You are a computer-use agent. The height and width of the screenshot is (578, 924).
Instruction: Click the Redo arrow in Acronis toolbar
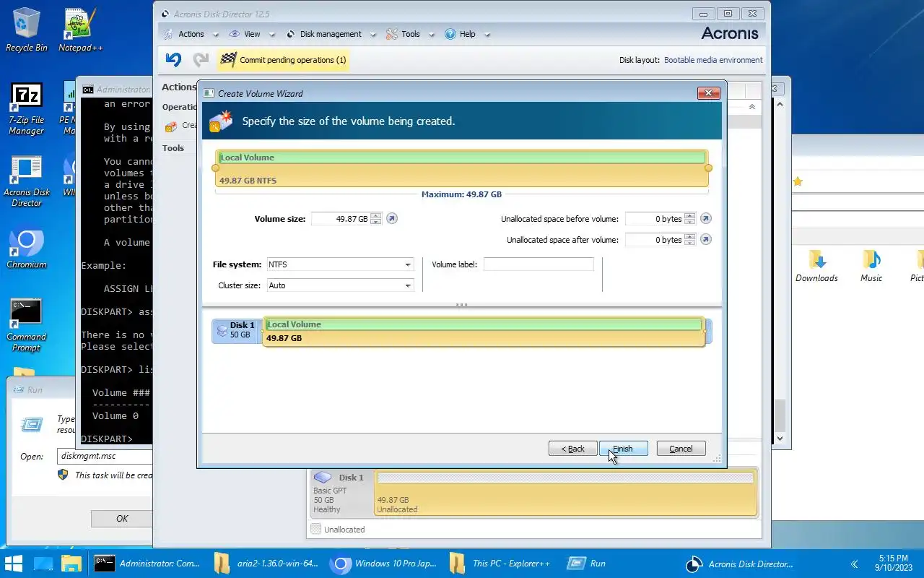pyautogui.click(x=201, y=60)
